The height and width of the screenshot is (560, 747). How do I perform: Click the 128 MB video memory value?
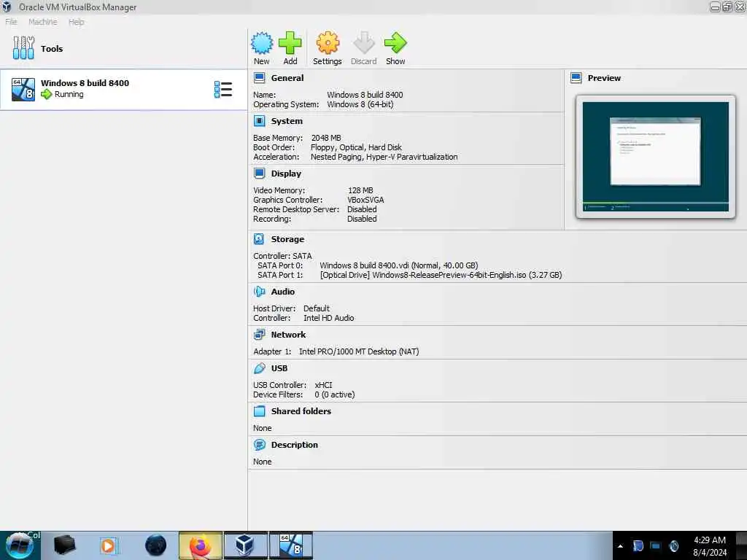tap(360, 190)
